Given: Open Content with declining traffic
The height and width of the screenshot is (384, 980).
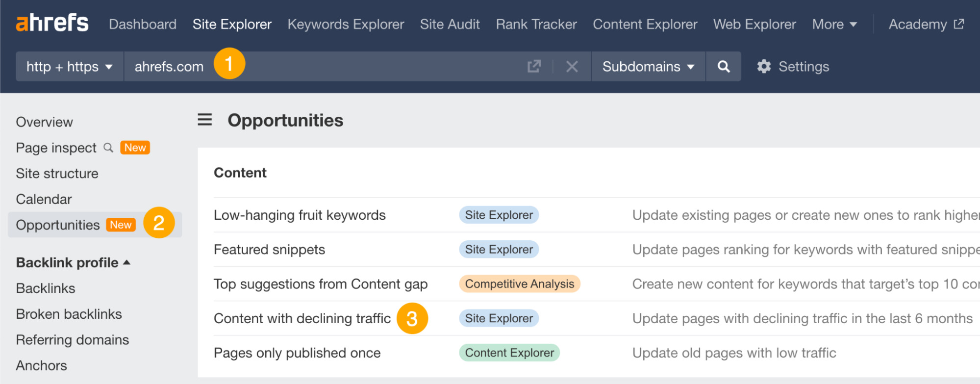Looking at the screenshot, I should 302,318.
